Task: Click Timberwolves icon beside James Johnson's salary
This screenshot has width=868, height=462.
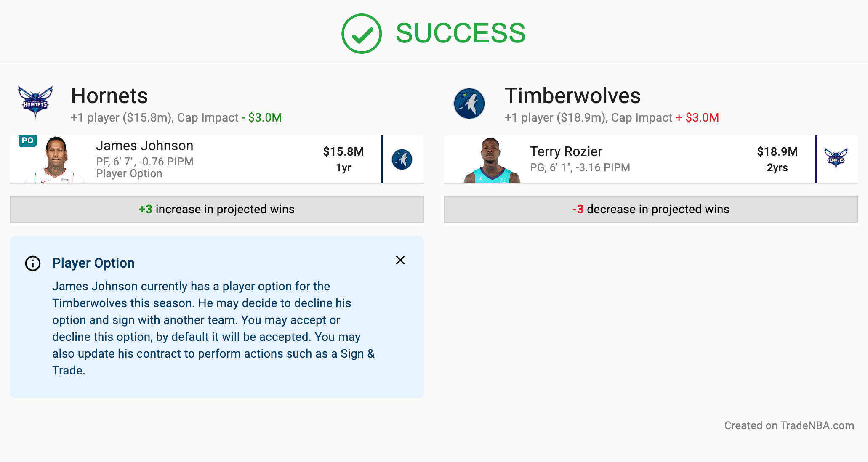Action: click(x=402, y=159)
